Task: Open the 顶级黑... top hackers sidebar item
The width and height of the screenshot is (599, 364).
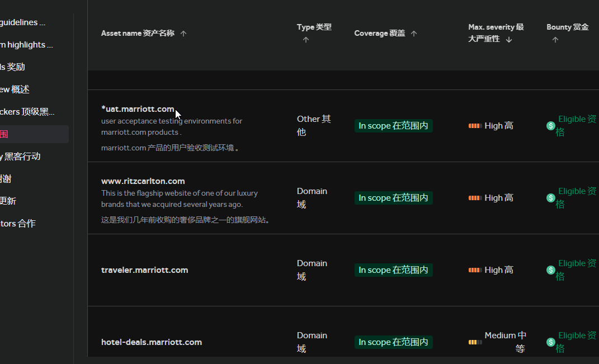Action: [x=27, y=111]
